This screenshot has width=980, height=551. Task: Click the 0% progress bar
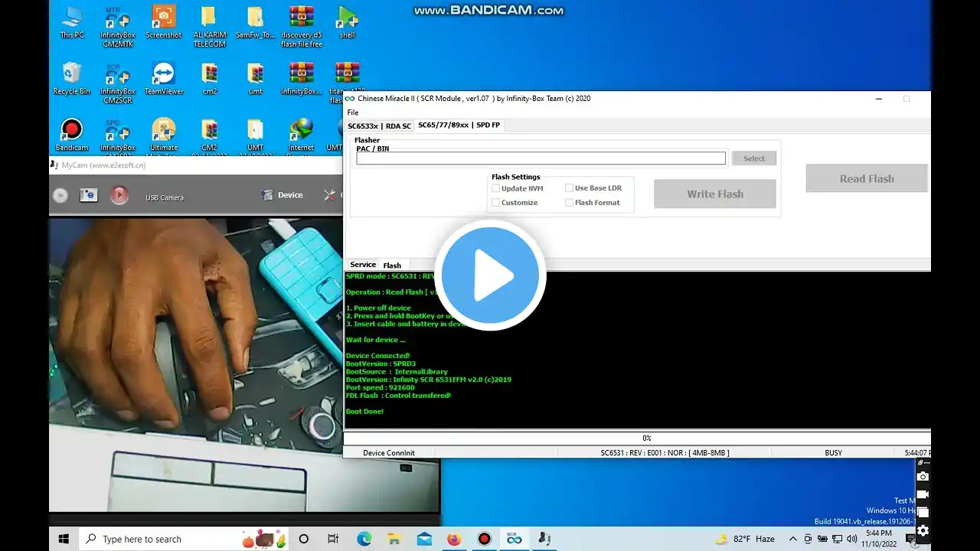637,439
